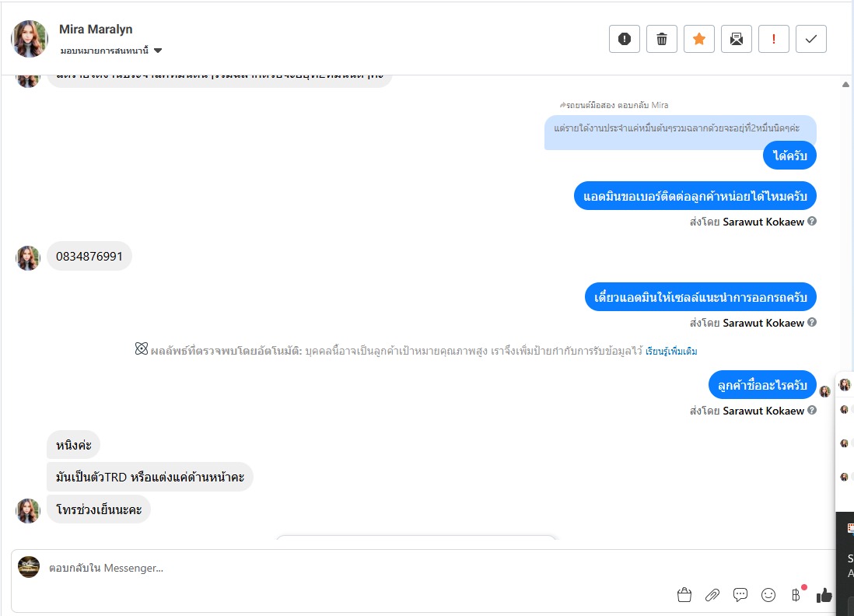Viewport: 854px width, 616px height.
Task: Open Mira Maralyn's profile picture in header
Action: (x=30, y=39)
